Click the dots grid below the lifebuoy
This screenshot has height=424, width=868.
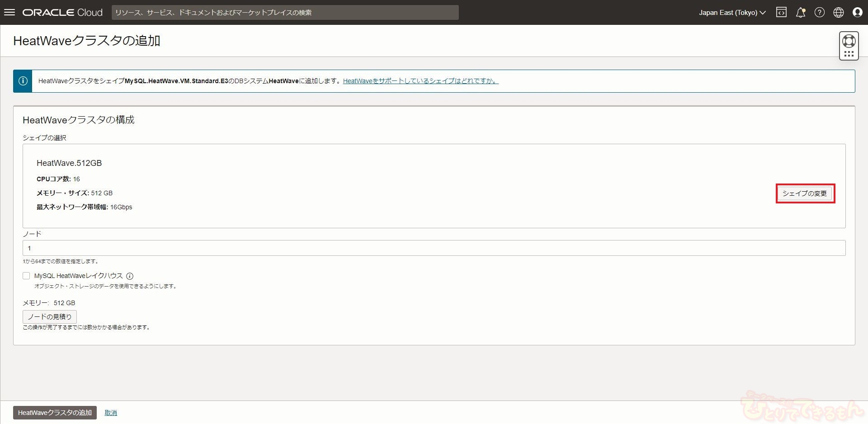[x=849, y=54]
